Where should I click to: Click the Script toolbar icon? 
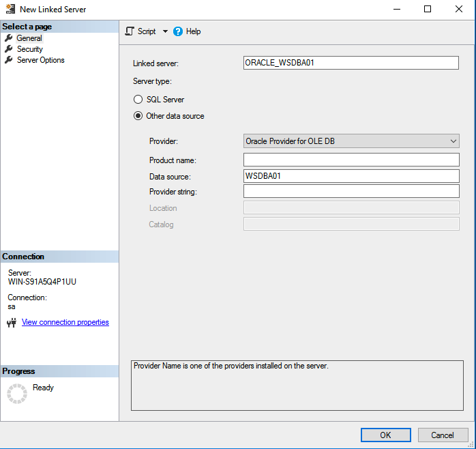[130, 31]
